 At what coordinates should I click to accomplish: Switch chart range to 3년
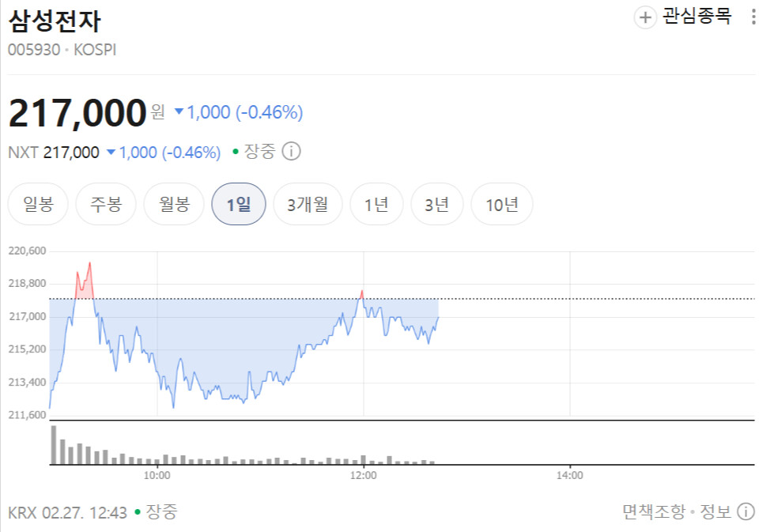(436, 205)
